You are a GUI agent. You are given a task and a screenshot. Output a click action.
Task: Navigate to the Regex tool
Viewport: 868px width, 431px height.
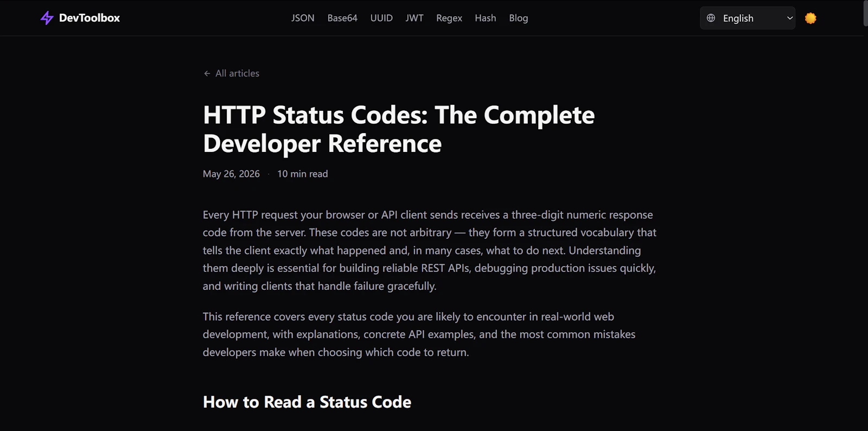pyautogui.click(x=449, y=18)
